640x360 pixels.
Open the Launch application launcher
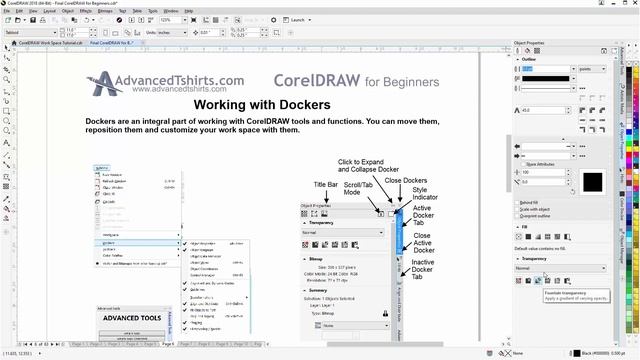click(x=297, y=20)
